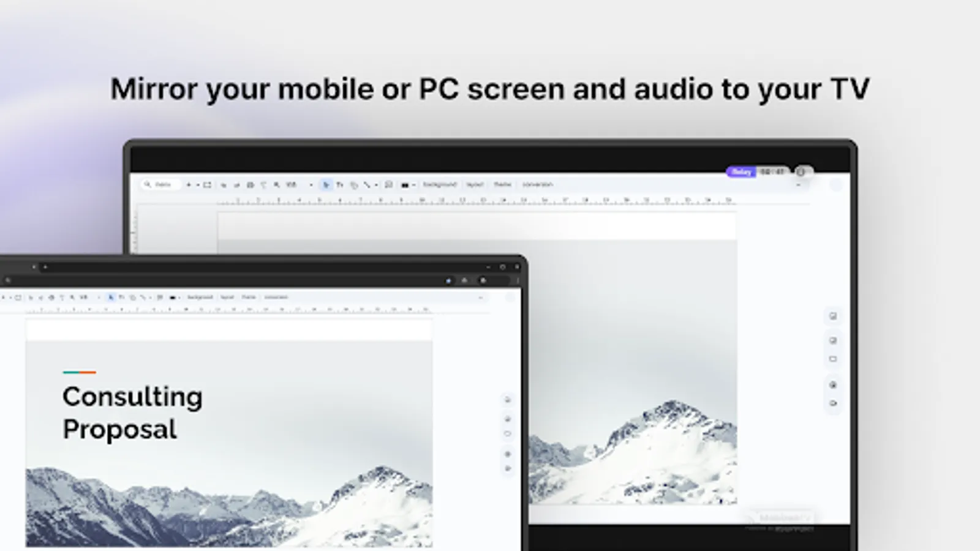The image size is (980, 551).
Task: Open the fill color dropdown arrow
Action: click(x=414, y=184)
